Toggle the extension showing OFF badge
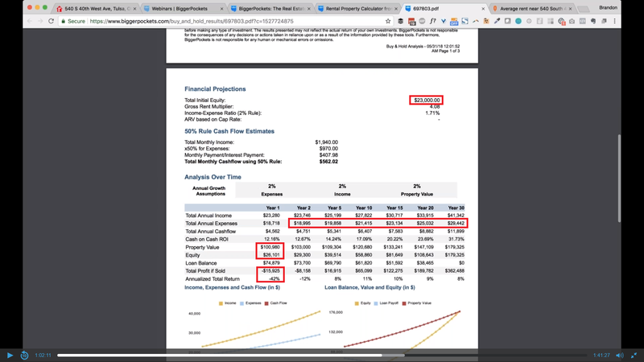 [x=454, y=21]
